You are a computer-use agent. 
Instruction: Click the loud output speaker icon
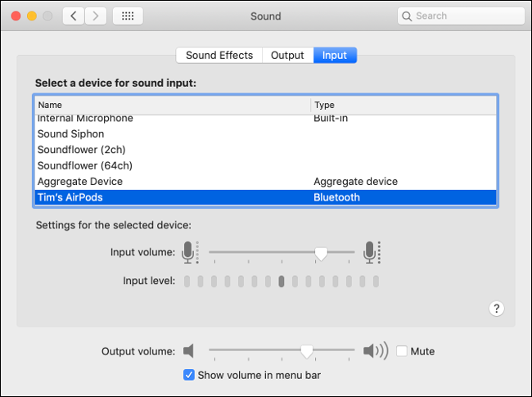coord(376,351)
